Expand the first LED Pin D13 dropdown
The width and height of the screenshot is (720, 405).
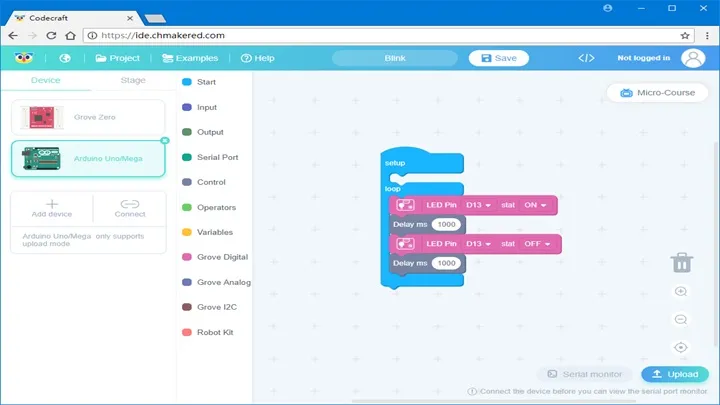coord(479,205)
